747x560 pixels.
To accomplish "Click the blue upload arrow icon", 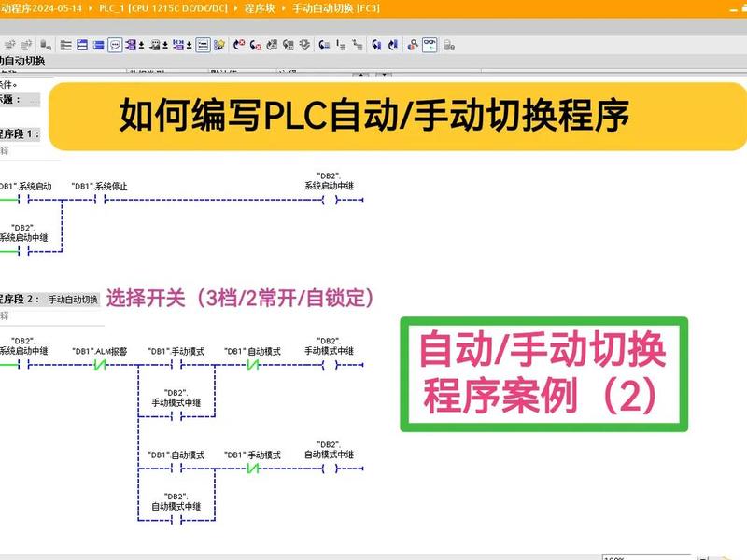I will pos(377,45).
